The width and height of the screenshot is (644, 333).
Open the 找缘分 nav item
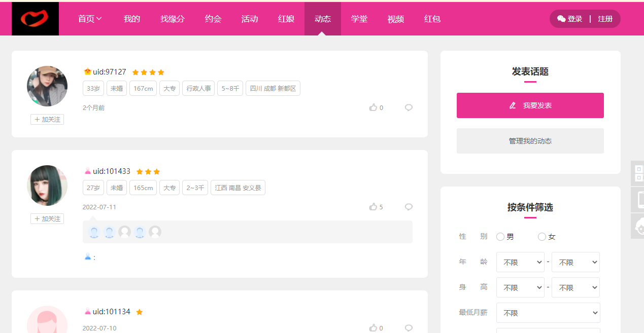click(173, 19)
